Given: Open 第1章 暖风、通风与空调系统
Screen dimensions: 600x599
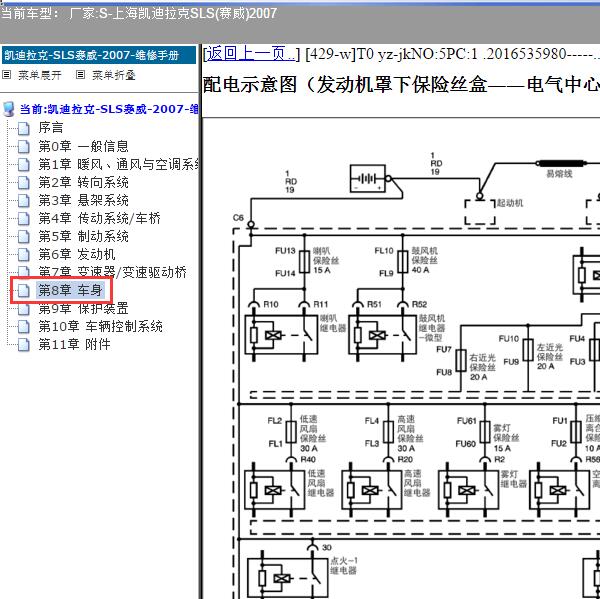Looking at the screenshot, I should pos(118,165).
